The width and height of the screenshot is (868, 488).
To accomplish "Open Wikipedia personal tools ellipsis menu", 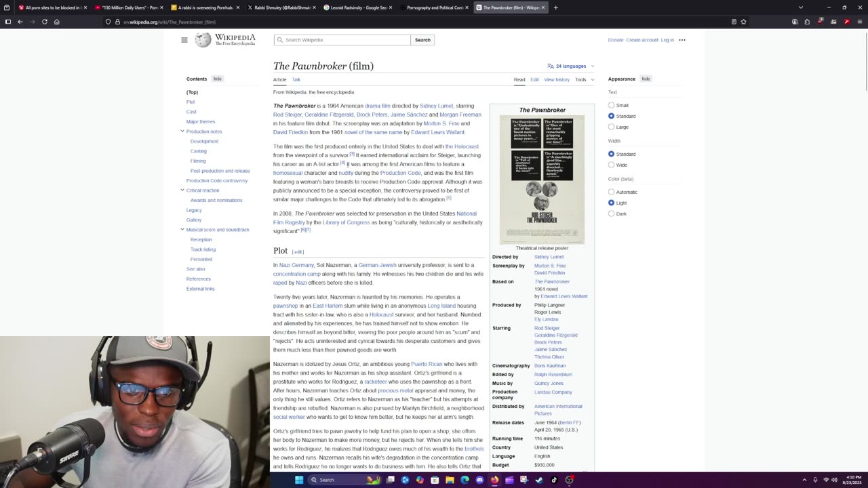I will click(682, 40).
